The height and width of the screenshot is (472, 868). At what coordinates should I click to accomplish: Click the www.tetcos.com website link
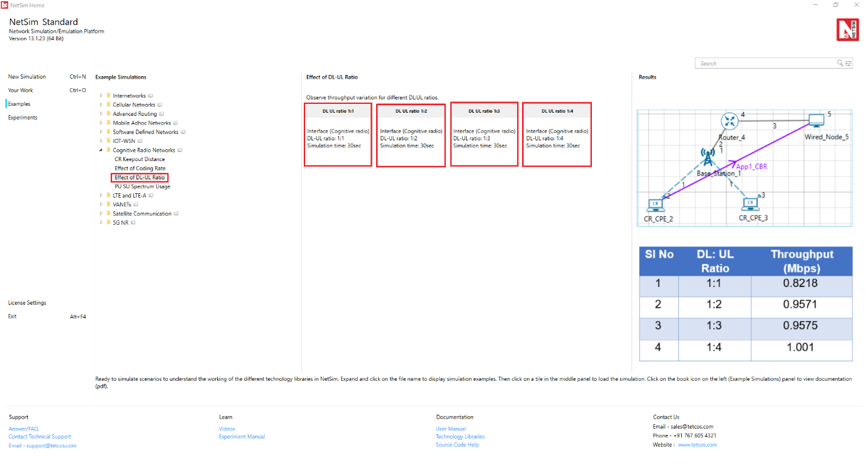697,445
